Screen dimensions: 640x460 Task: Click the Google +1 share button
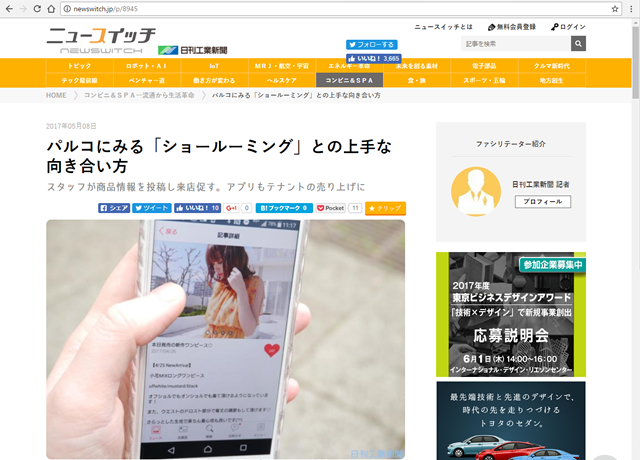tap(231, 208)
